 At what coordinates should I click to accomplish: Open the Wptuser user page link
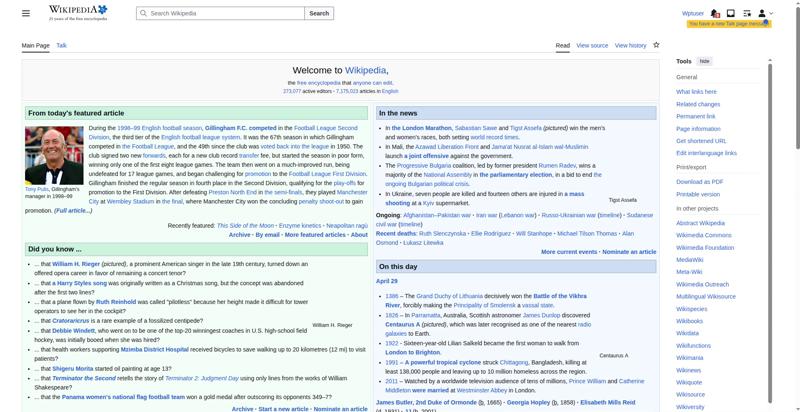(692, 13)
